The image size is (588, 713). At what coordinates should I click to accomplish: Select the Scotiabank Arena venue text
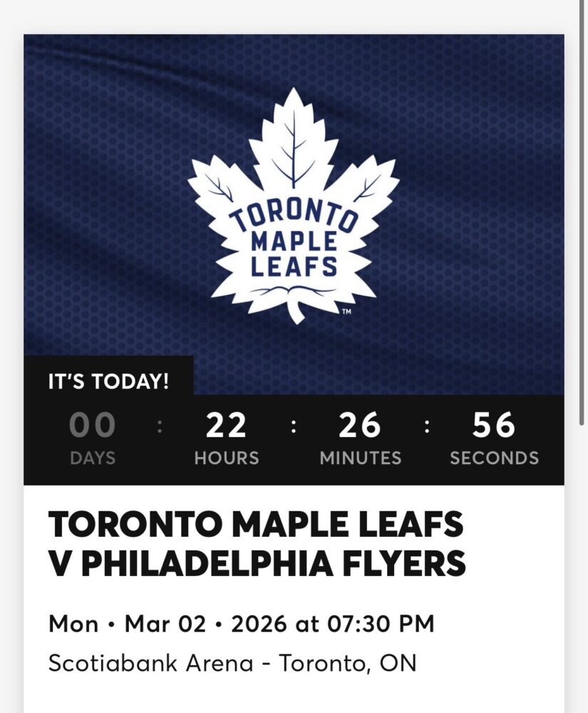coord(150,663)
